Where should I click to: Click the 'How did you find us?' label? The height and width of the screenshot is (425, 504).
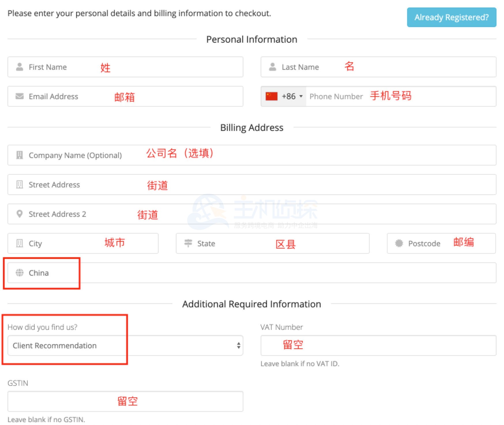[x=42, y=327]
